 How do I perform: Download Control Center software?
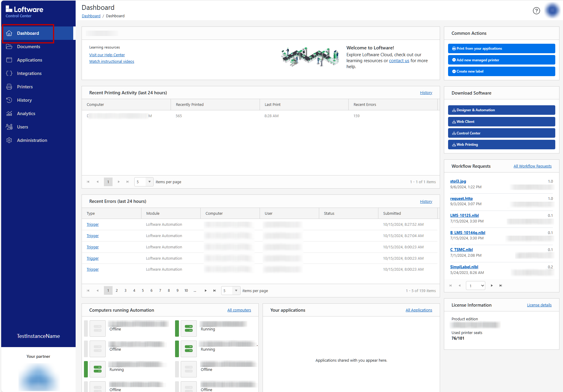(501, 133)
